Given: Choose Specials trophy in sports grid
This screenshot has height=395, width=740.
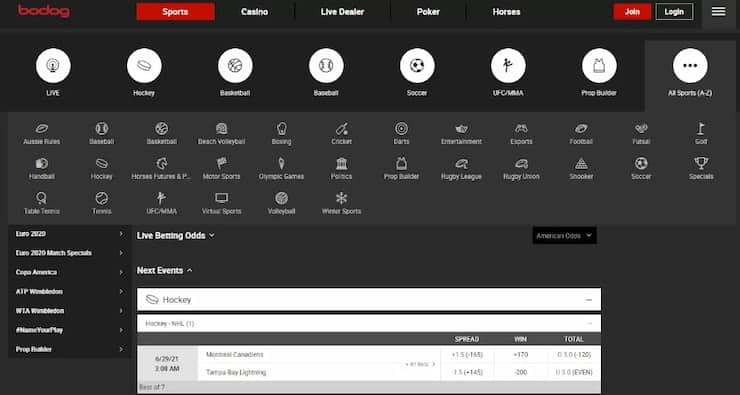Looking at the screenshot, I should tap(701, 169).
